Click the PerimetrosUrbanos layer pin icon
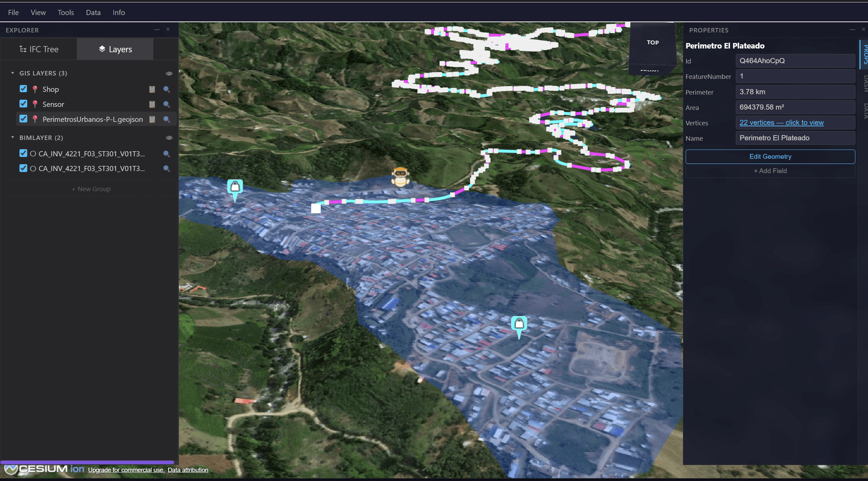 tap(35, 119)
